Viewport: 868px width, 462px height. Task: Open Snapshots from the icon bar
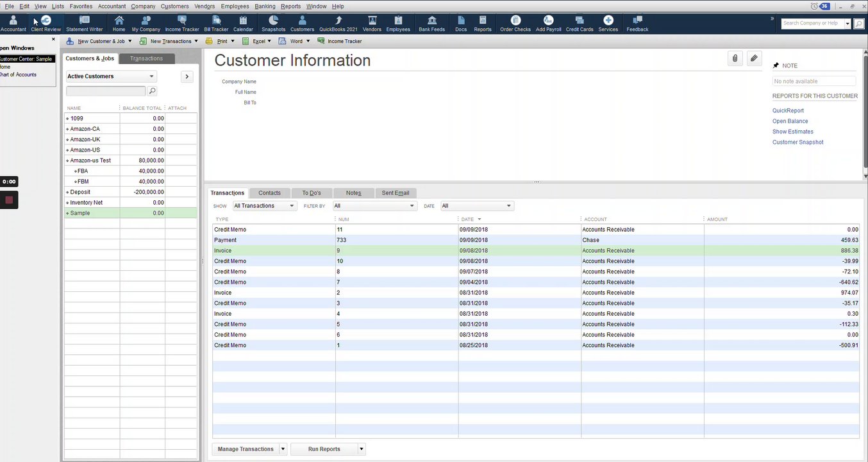click(273, 24)
